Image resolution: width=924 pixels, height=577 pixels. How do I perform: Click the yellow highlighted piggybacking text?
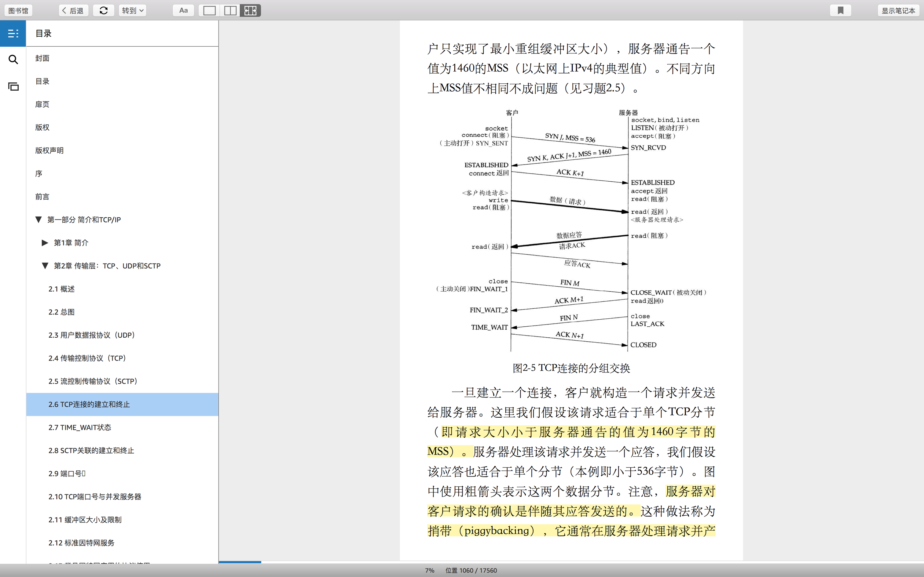point(496,531)
